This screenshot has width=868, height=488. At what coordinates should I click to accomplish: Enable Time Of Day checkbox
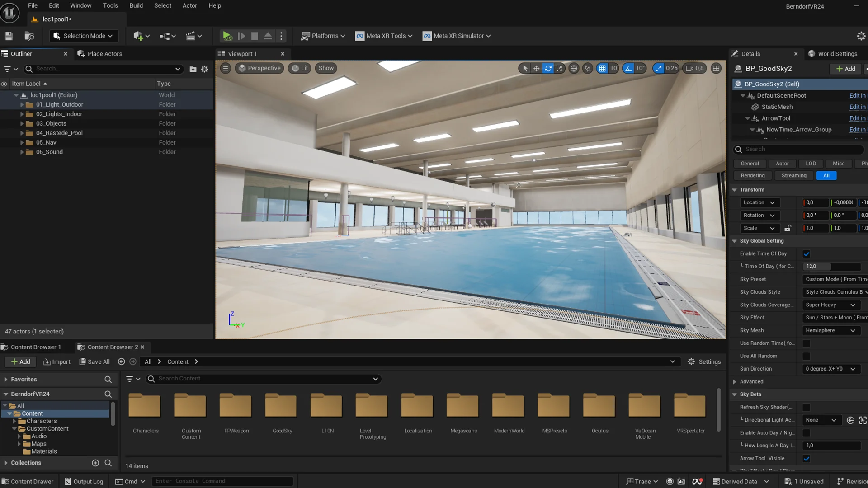click(807, 254)
